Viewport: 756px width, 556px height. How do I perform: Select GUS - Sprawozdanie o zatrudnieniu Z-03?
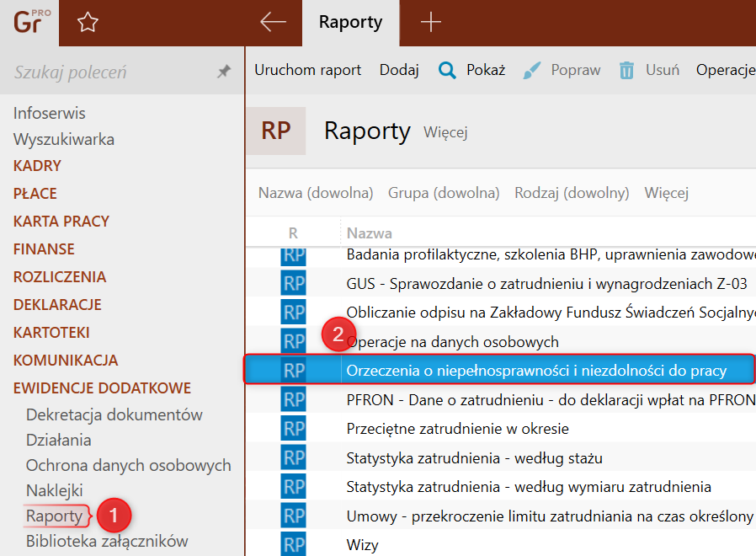tap(546, 283)
